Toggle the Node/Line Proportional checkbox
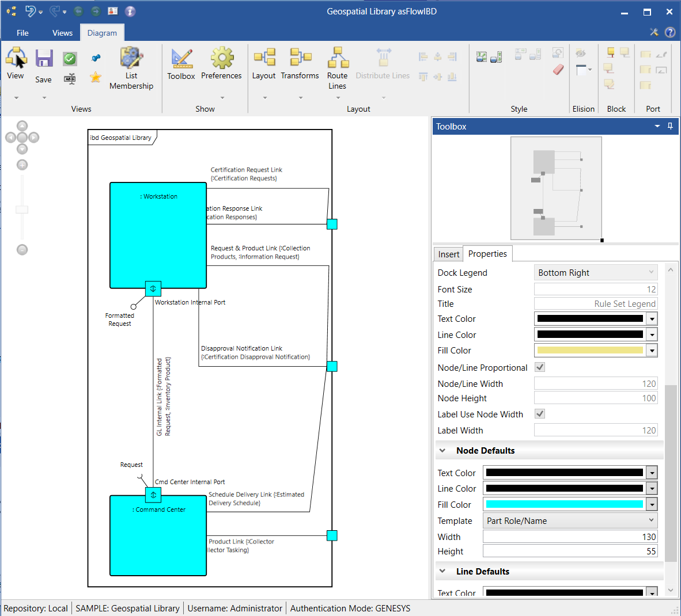This screenshot has width=681, height=616. (540, 367)
